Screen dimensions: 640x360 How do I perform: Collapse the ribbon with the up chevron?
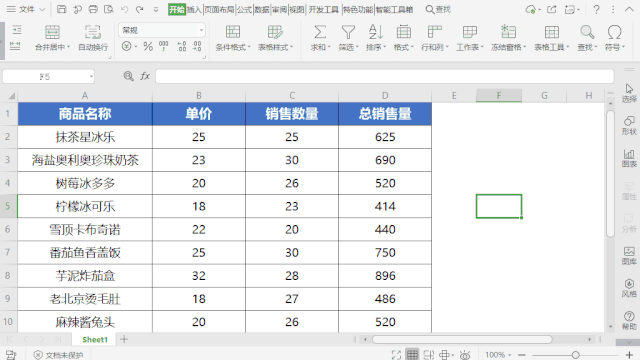pos(629,9)
